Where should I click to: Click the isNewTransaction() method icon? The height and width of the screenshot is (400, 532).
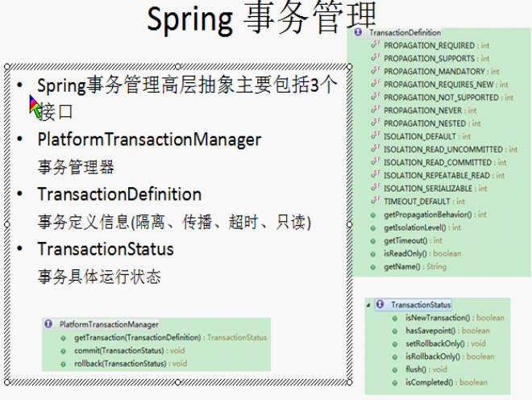click(395, 319)
